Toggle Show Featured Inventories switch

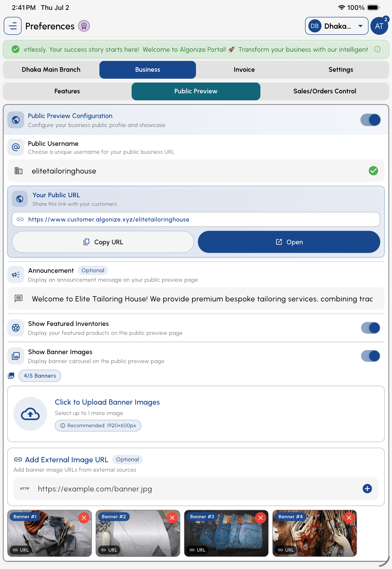pos(370,328)
